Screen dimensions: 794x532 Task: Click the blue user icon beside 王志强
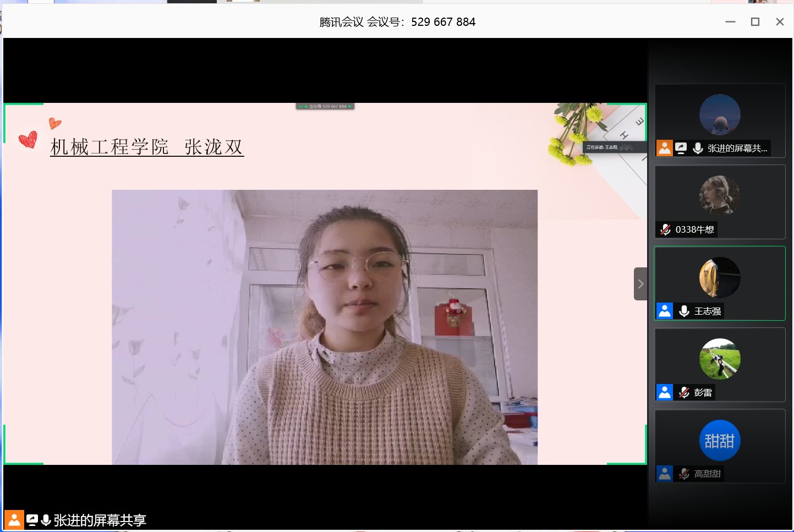coord(665,311)
